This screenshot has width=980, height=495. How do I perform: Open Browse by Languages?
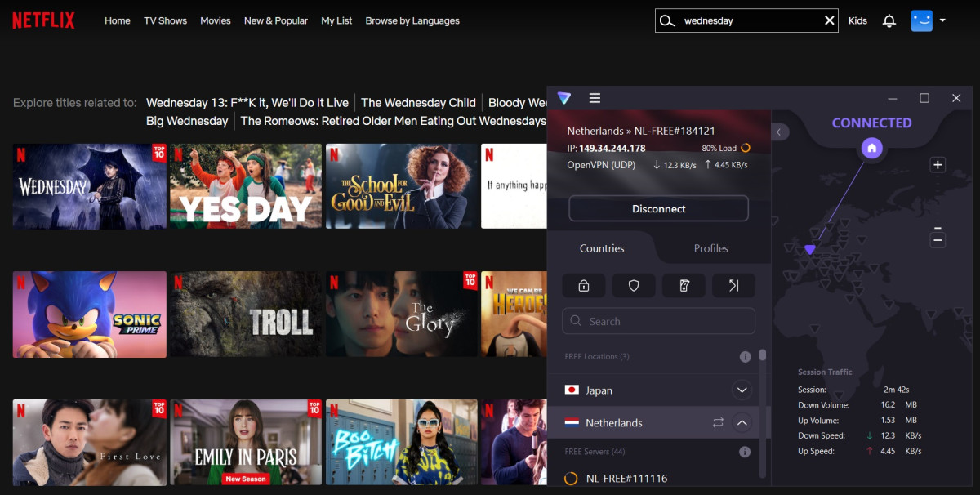412,20
